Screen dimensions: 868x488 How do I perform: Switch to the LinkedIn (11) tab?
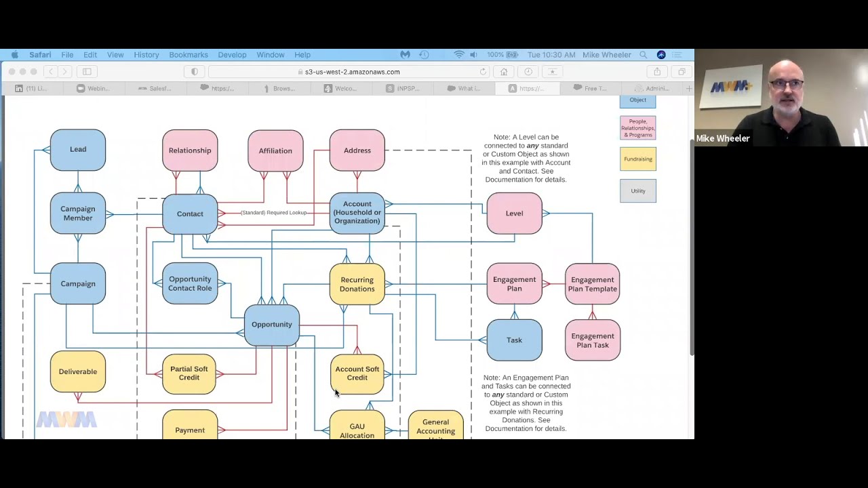(x=31, y=89)
